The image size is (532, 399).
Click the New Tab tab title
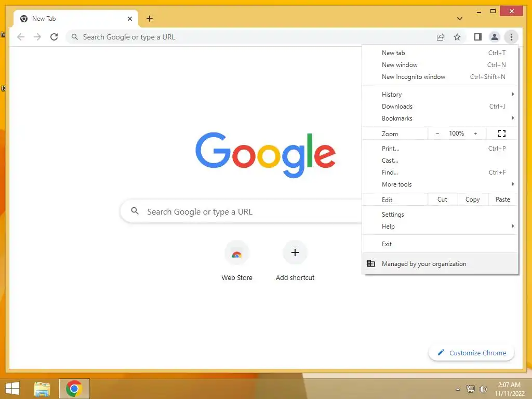44,19
